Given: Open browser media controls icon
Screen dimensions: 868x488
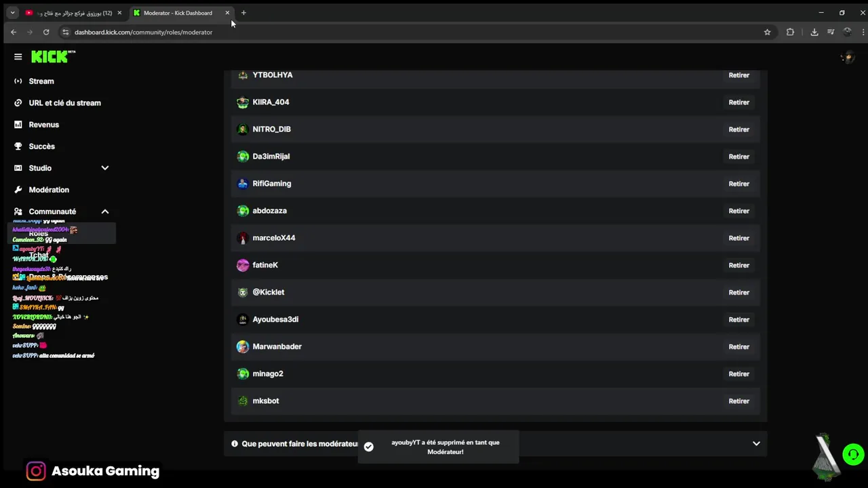Looking at the screenshot, I should pos(831,32).
